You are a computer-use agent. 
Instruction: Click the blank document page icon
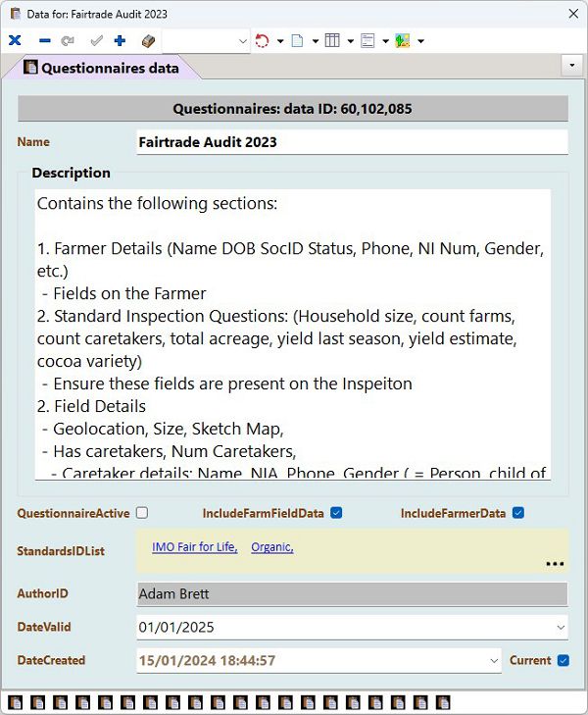point(297,41)
